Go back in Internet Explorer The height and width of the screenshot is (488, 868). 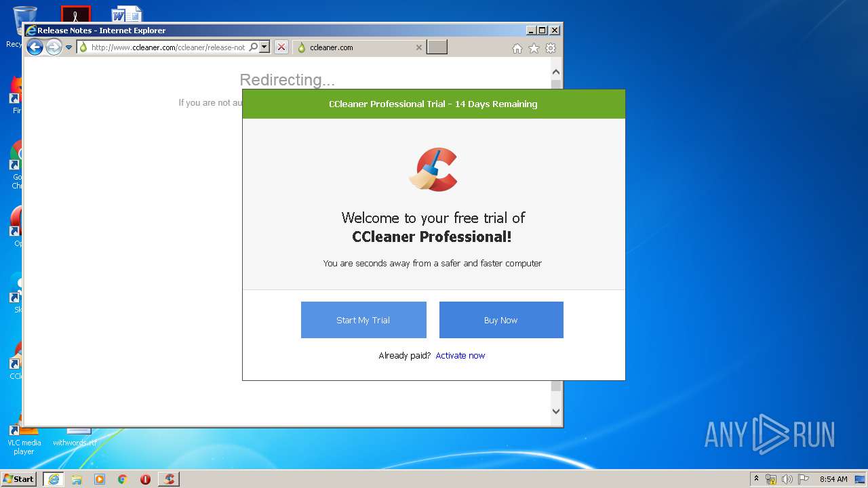pyautogui.click(x=35, y=47)
